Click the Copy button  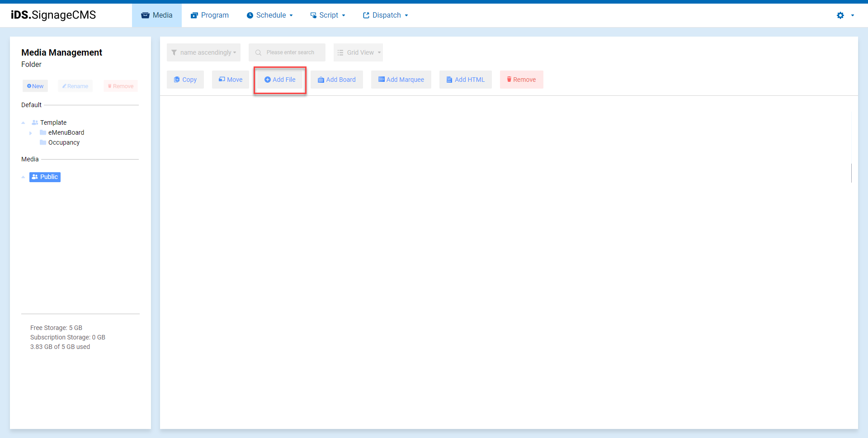pyautogui.click(x=185, y=80)
